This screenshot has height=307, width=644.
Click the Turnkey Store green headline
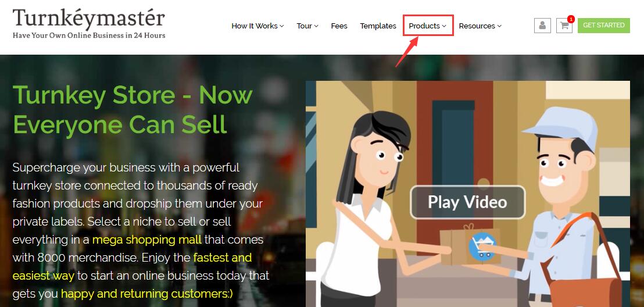point(133,109)
